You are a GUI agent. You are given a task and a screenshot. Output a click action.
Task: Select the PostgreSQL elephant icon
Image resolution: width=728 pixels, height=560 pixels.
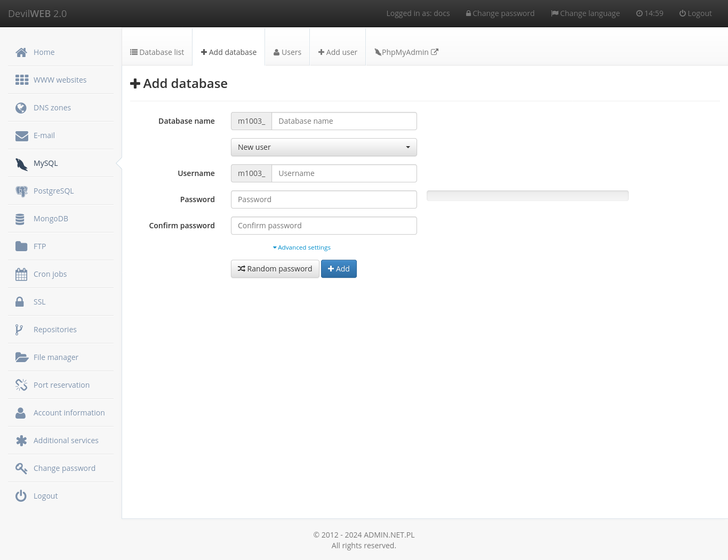pos(21,190)
